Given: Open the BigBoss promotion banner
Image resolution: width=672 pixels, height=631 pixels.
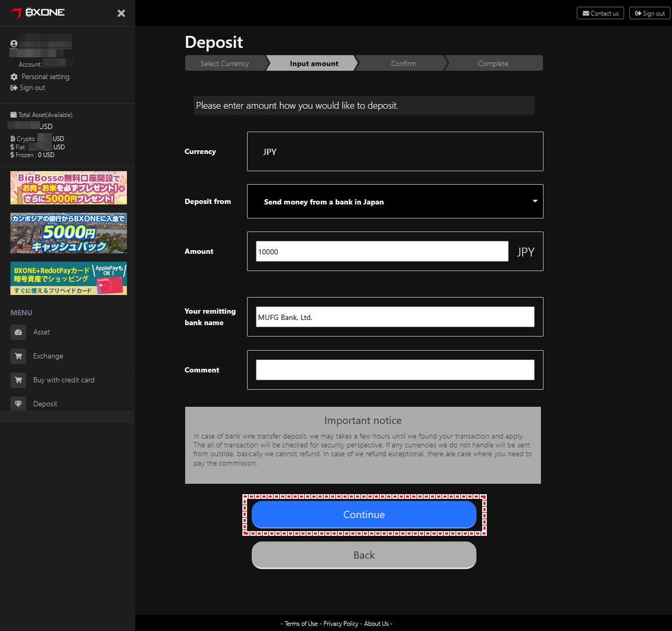Looking at the screenshot, I should coord(69,188).
